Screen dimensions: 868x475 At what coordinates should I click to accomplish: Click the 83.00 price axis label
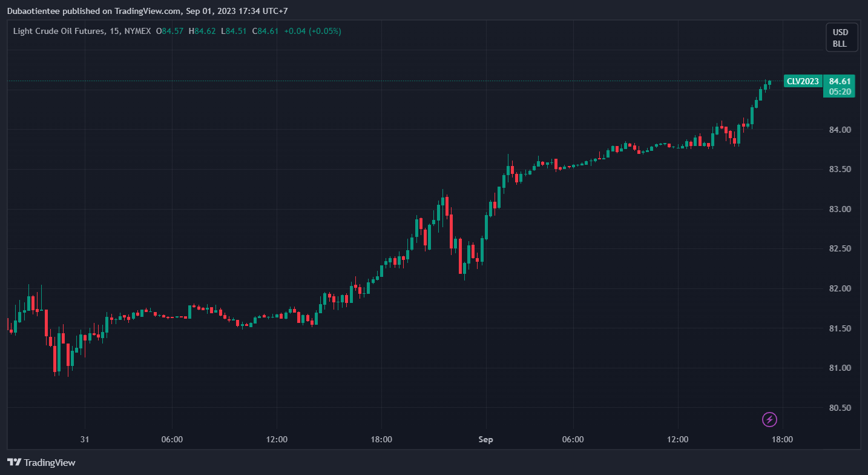point(840,209)
